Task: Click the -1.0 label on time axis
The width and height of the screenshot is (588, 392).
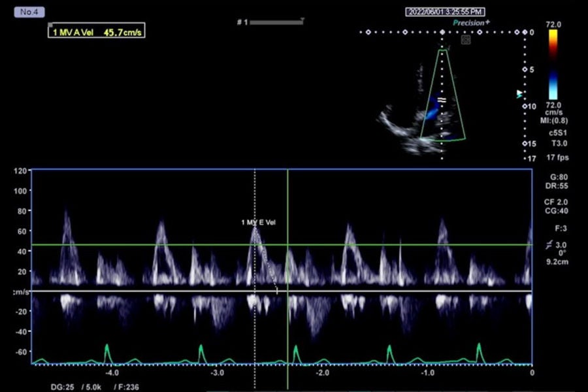Action: (x=428, y=373)
